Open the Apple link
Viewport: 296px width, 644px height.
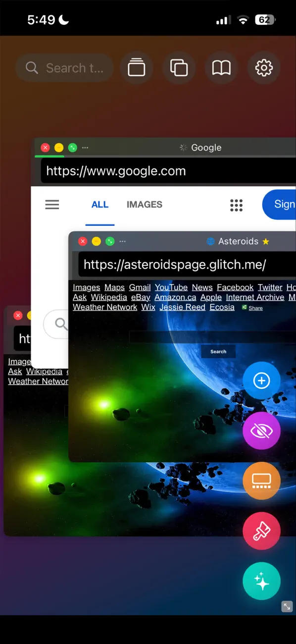pyautogui.click(x=211, y=297)
